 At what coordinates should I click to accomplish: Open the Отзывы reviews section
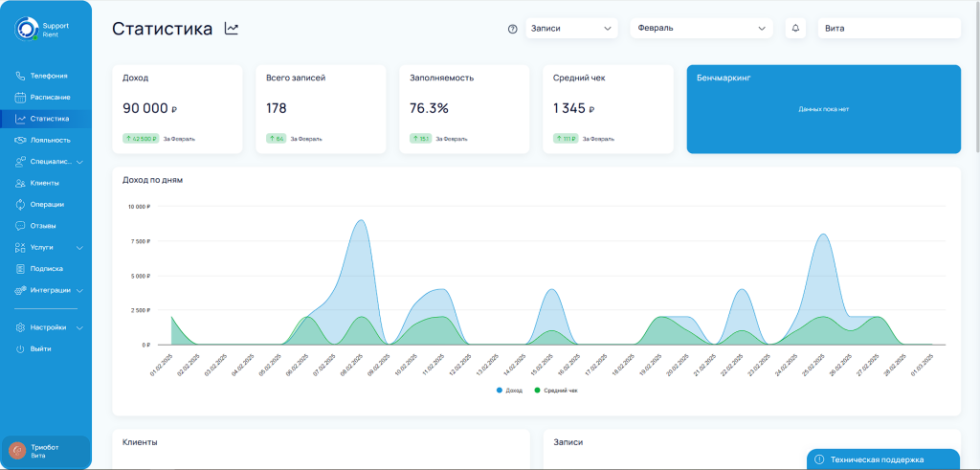[42, 226]
